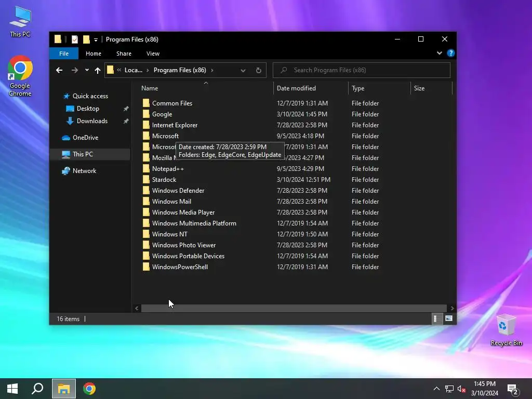Select the Windows Portable Devices folder
Viewport: 532px width, 399px height.
(x=188, y=256)
